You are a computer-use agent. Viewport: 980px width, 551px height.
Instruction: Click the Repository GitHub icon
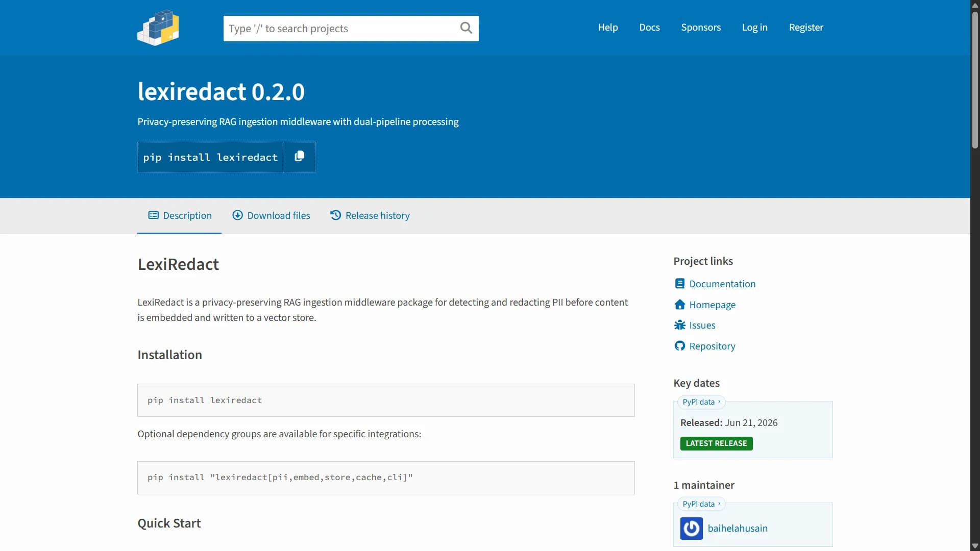pos(679,346)
